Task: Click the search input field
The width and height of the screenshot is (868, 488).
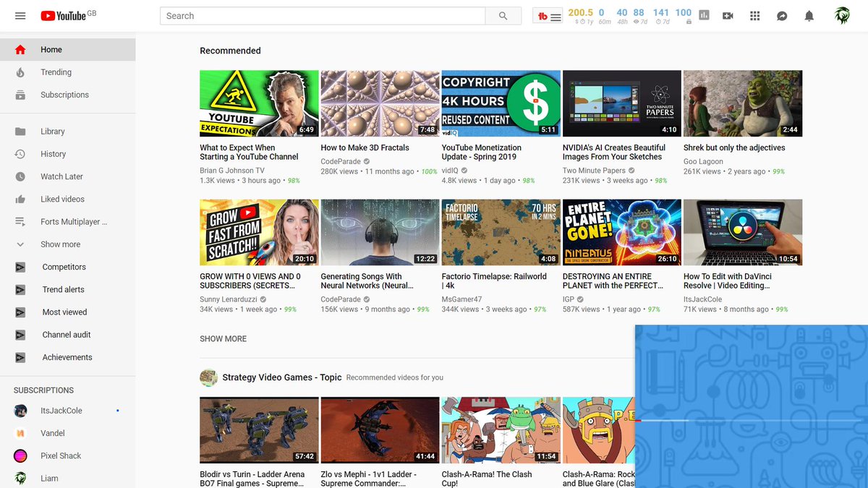Action: click(323, 16)
